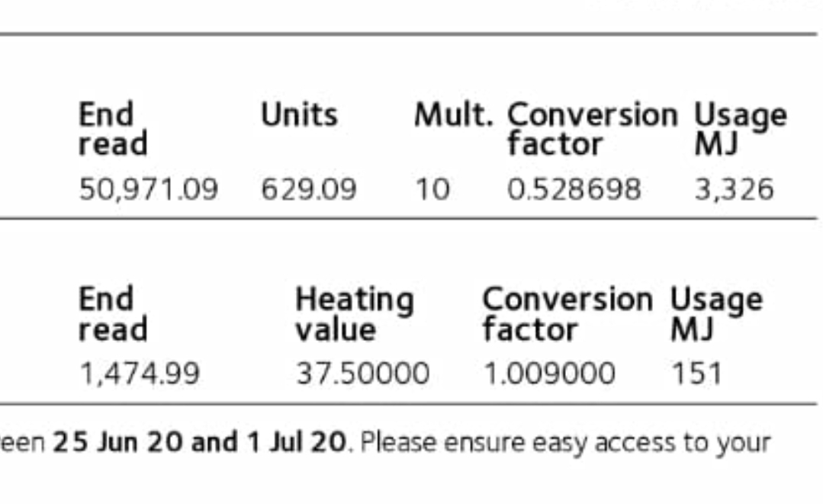Click the text 'Please ensure easy access to your'
The image size is (823, 504).
click(x=564, y=442)
